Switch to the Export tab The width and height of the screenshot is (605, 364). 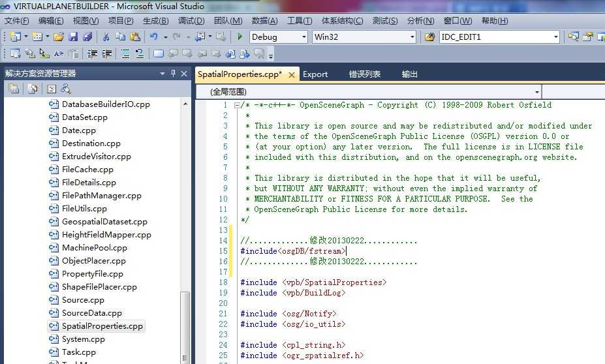(315, 74)
